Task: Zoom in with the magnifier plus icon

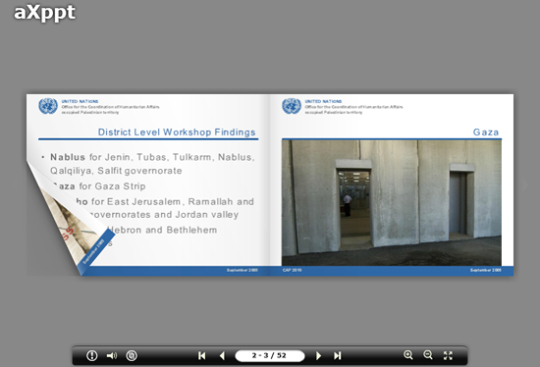Action: pos(408,355)
